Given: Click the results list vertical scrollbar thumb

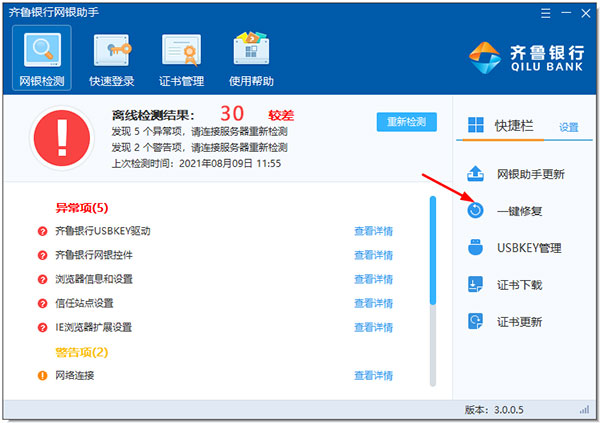Looking at the screenshot, I should (433, 251).
